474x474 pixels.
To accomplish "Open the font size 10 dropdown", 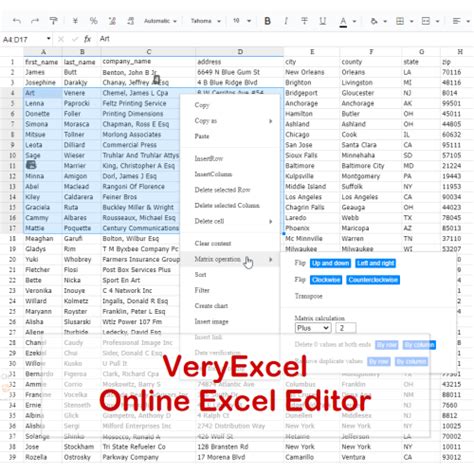I will pyautogui.click(x=242, y=21).
